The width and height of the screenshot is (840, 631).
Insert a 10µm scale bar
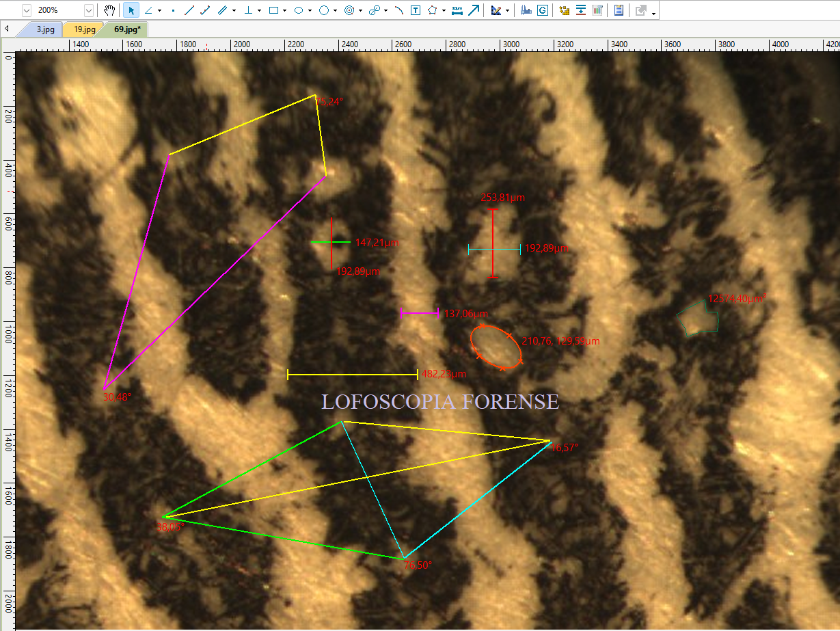tap(457, 10)
